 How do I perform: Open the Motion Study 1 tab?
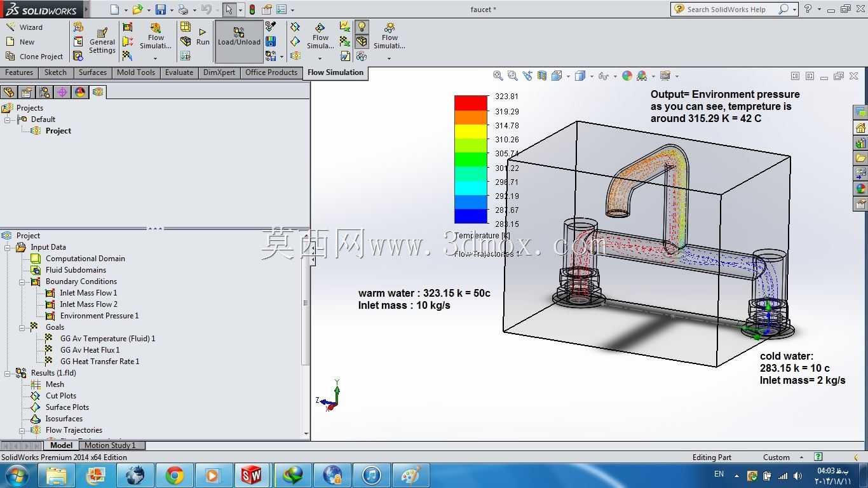pos(110,445)
